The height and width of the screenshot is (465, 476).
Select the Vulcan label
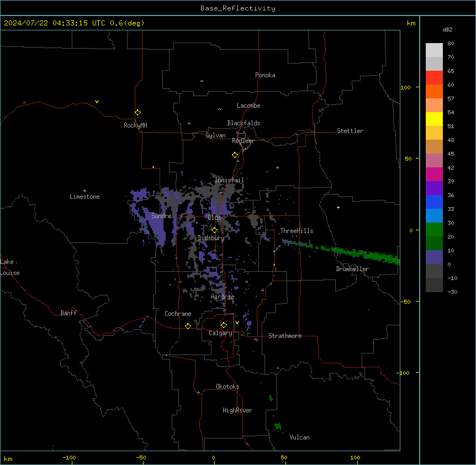tap(300, 437)
